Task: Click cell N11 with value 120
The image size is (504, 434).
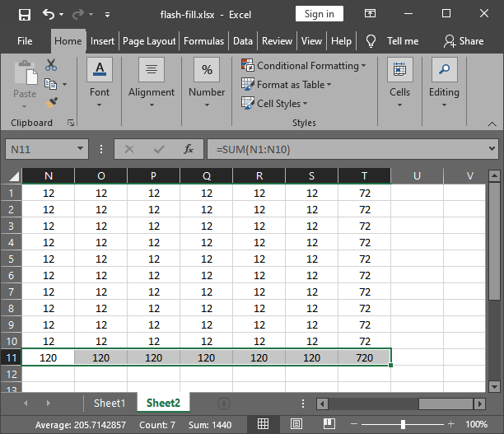Action: (x=49, y=357)
